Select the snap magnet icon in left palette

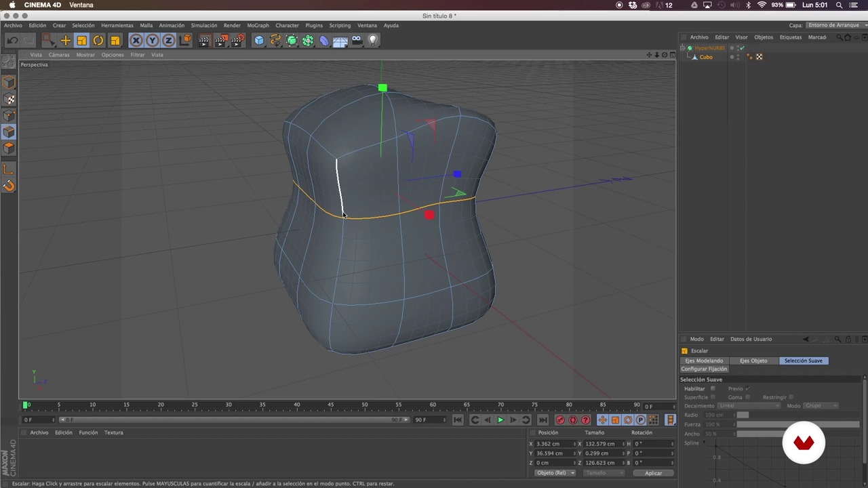coord(9,186)
